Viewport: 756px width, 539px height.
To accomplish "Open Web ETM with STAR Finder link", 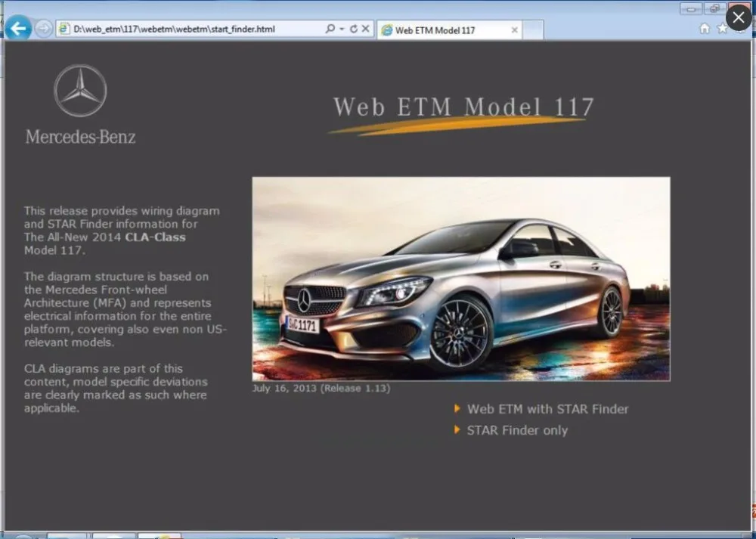I will [547, 409].
